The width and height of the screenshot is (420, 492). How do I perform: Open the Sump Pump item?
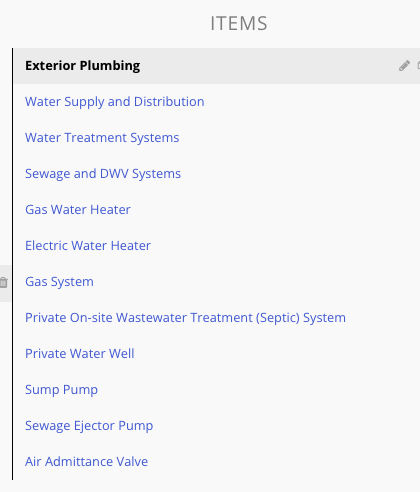pyautogui.click(x=61, y=390)
